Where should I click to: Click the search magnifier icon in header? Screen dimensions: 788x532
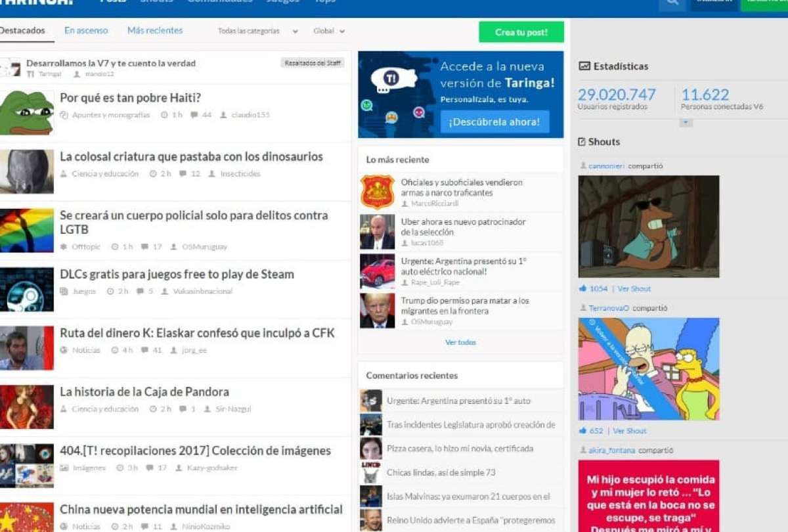(x=672, y=3)
